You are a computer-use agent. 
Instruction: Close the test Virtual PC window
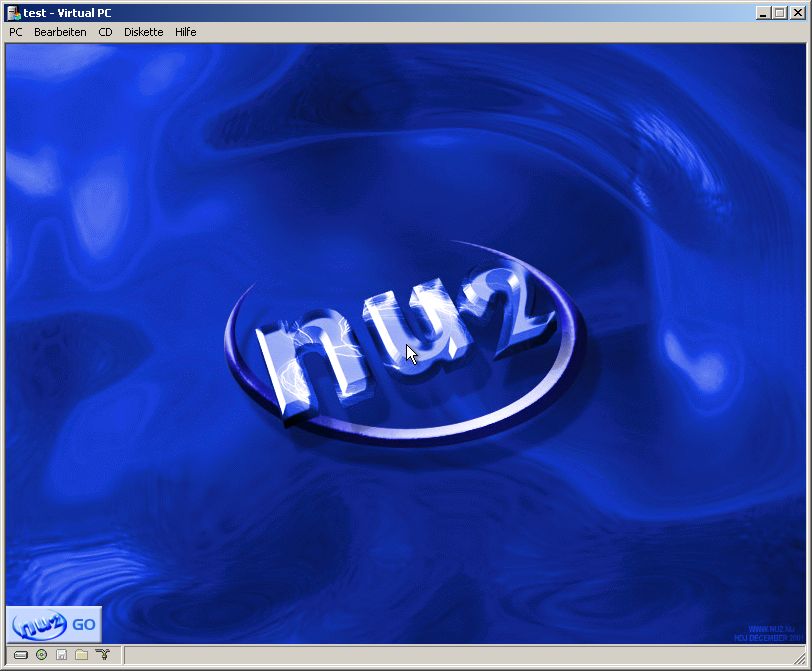pyautogui.click(x=798, y=13)
